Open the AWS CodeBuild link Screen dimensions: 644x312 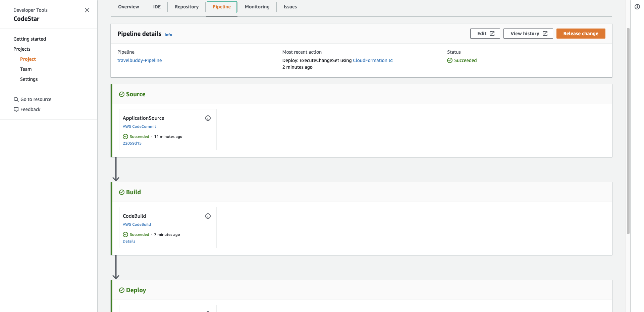137,224
